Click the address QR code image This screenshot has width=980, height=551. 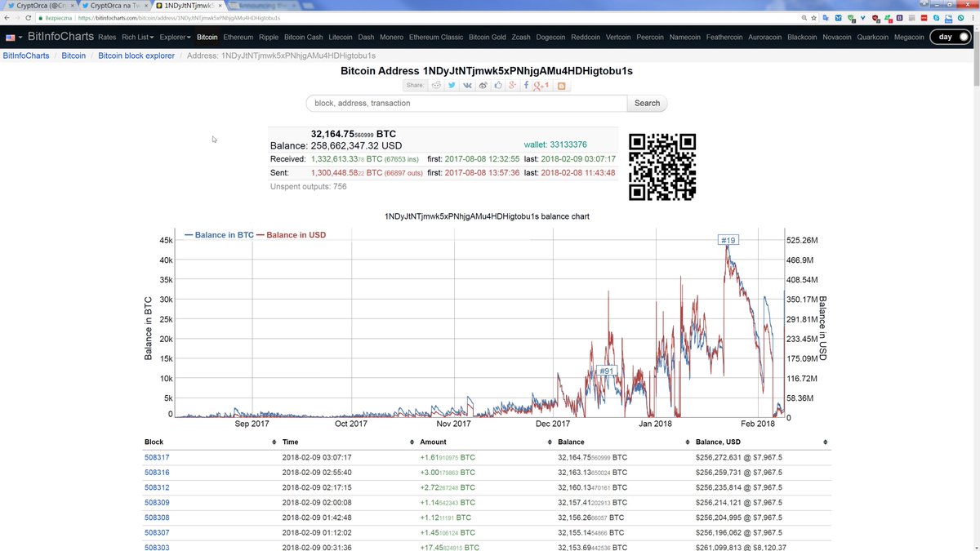662,167
